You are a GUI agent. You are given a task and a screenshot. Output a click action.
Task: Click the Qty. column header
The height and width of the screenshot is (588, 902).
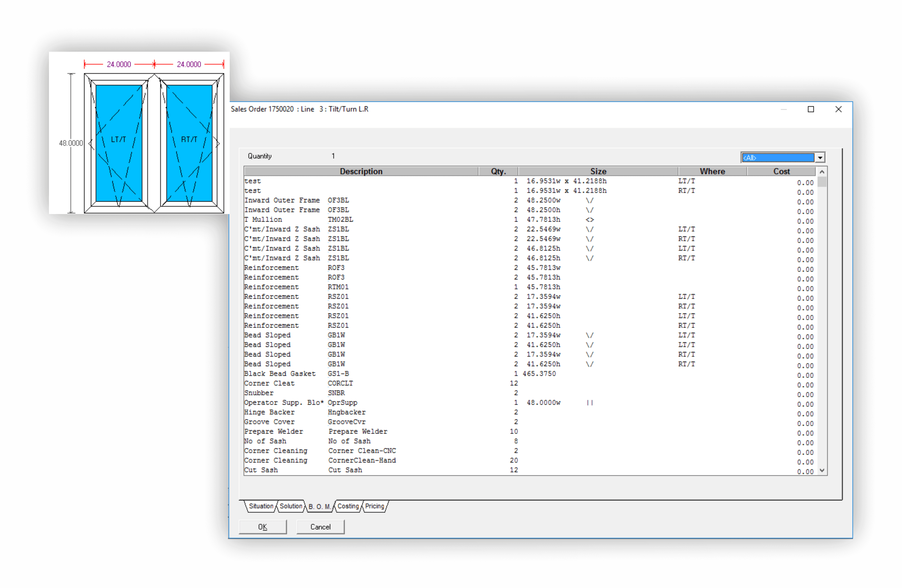(498, 171)
